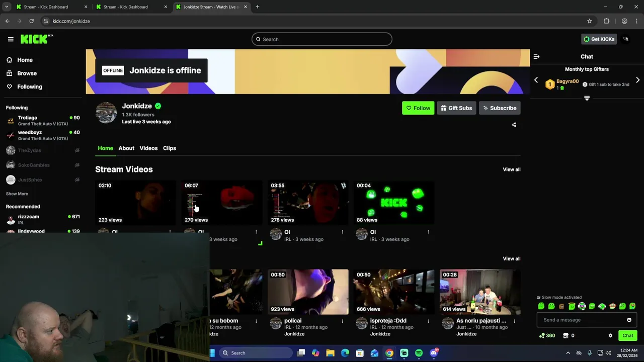Insert the first green smiling emote
644x362 pixels.
[541, 306]
